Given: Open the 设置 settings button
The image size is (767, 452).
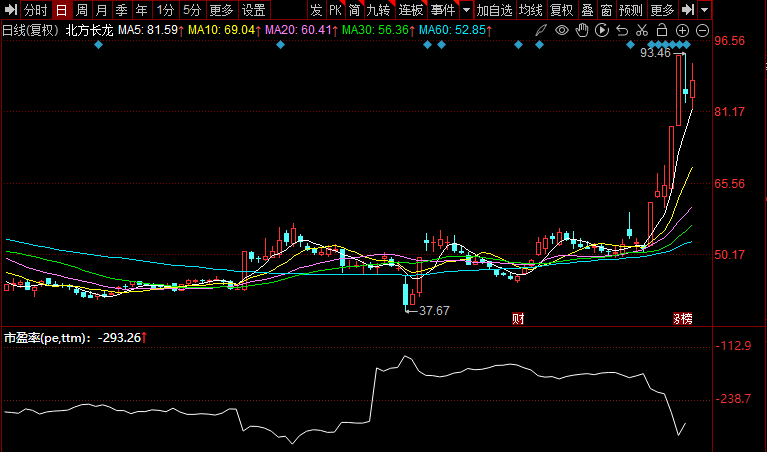Looking at the screenshot, I should (x=254, y=10).
